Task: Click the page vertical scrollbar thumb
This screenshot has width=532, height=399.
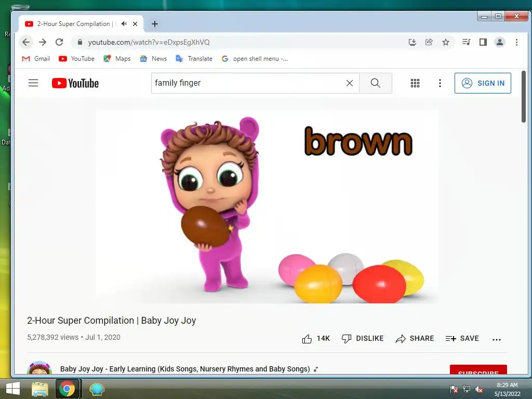Action: pos(524,97)
